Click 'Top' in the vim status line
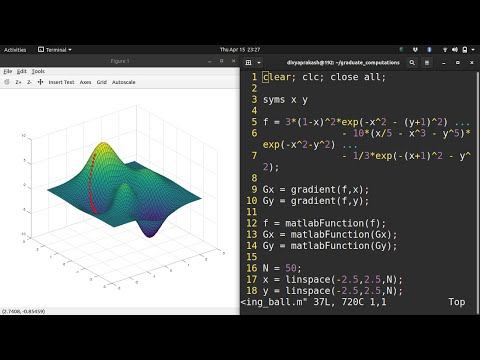 pos(457,302)
